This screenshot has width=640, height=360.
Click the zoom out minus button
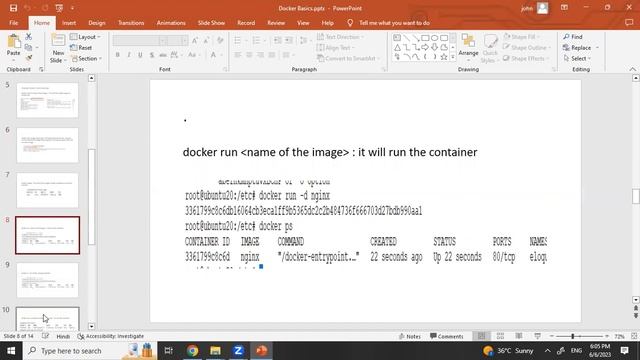click(x=552, y=336)
